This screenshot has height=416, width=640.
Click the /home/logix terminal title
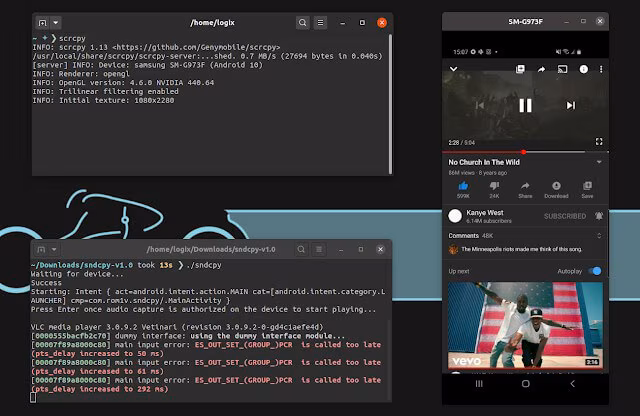pos(212,23)
